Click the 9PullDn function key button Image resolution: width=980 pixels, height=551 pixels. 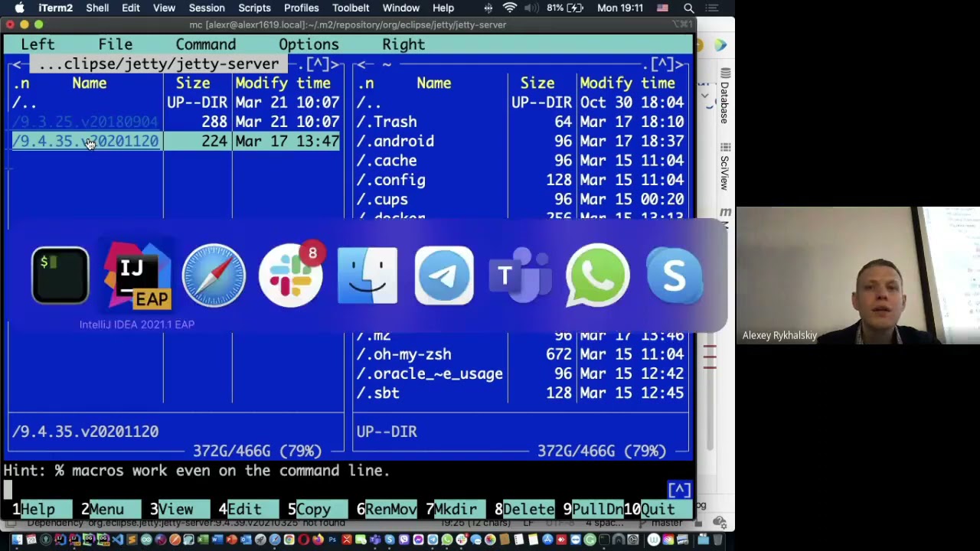click(593, 509)
